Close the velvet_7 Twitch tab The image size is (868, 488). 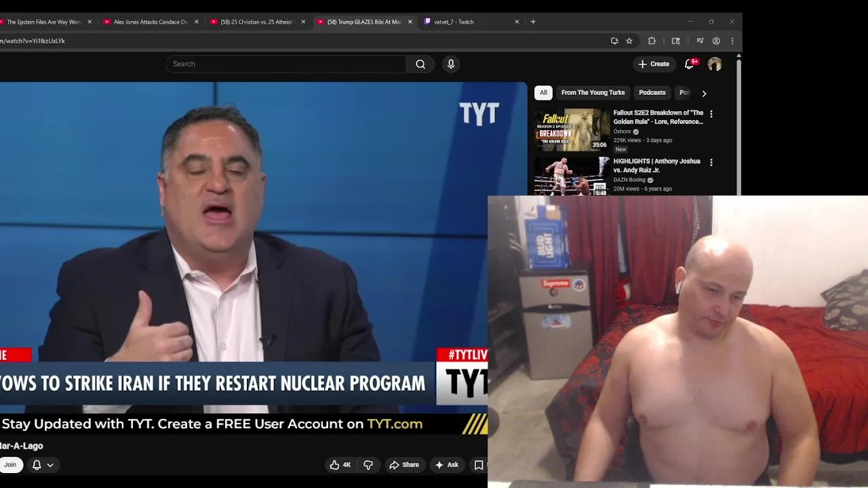[517, 22]
